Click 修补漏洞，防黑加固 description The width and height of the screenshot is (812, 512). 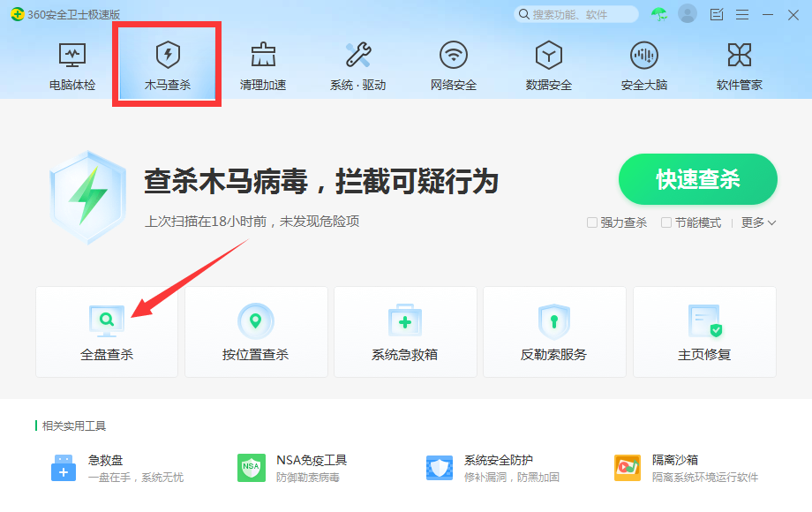click(x=512, y=478)
